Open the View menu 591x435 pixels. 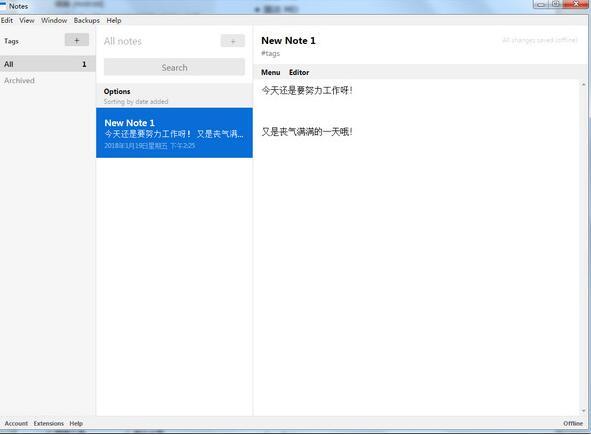[27, 20]
